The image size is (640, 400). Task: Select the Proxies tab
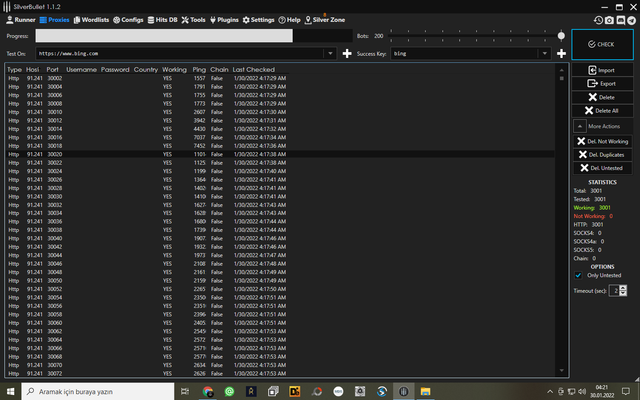54,20
